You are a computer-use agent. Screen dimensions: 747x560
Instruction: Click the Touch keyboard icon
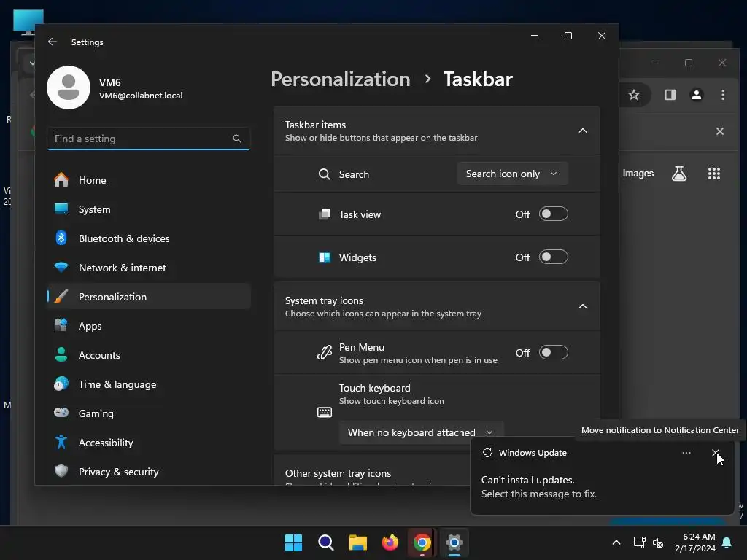tap(325, 412)
